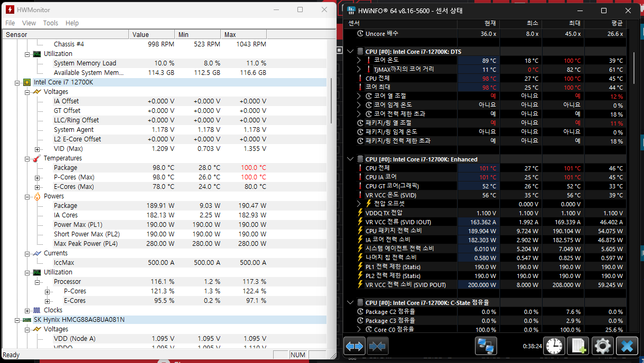Click the Intel Core i7 12700K chip icon

pyautogui.click(x=26, y=82)
